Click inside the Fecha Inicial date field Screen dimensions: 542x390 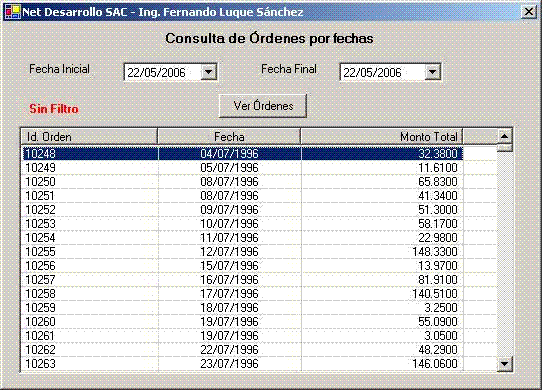point(162,72)
